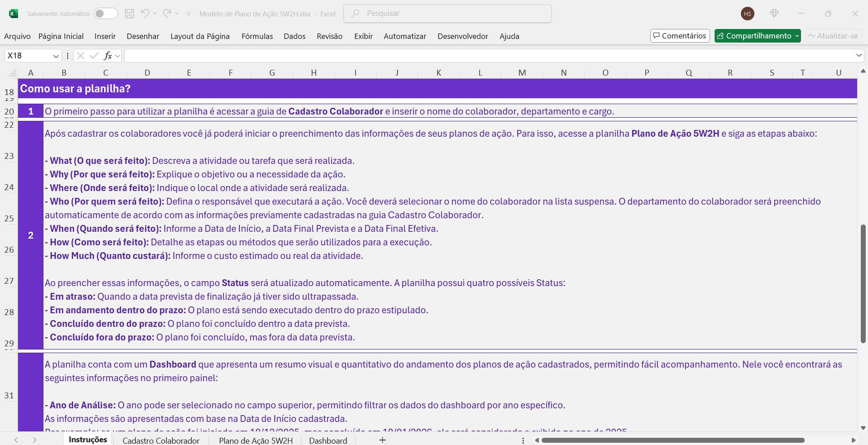Switch to the Dashboard sheet tab
868x445 pixels.
pyautogui.click(x=328, y=440)
